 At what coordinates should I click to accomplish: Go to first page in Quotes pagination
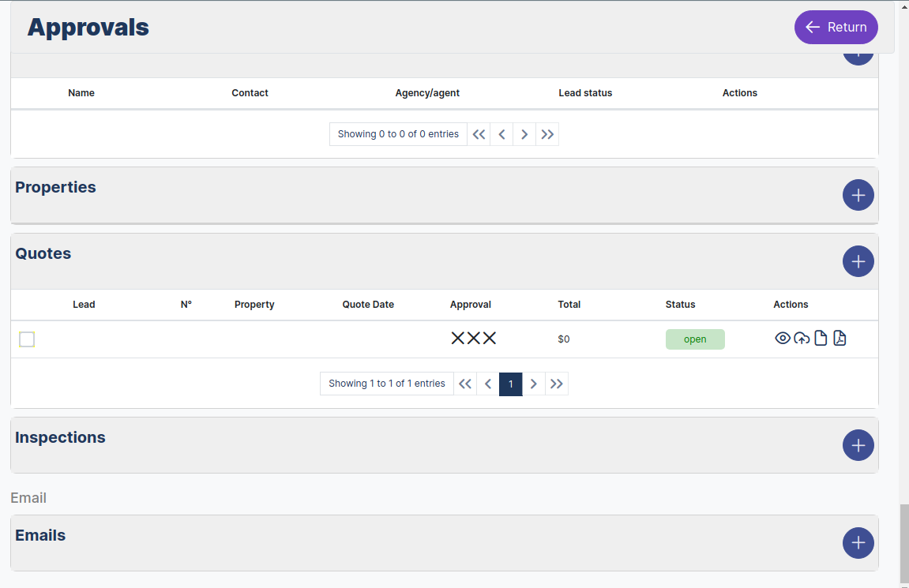[x=465, y=384]
